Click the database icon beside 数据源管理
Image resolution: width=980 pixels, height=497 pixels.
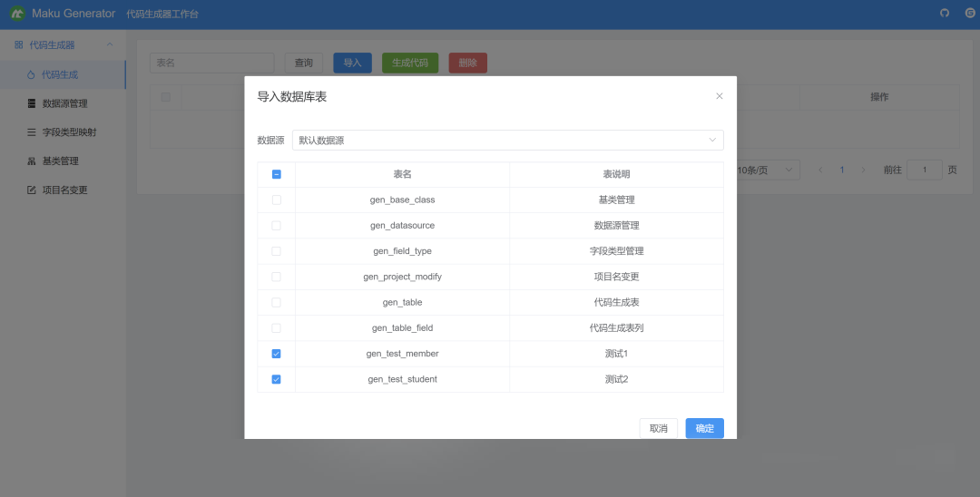tap(32, 103)
